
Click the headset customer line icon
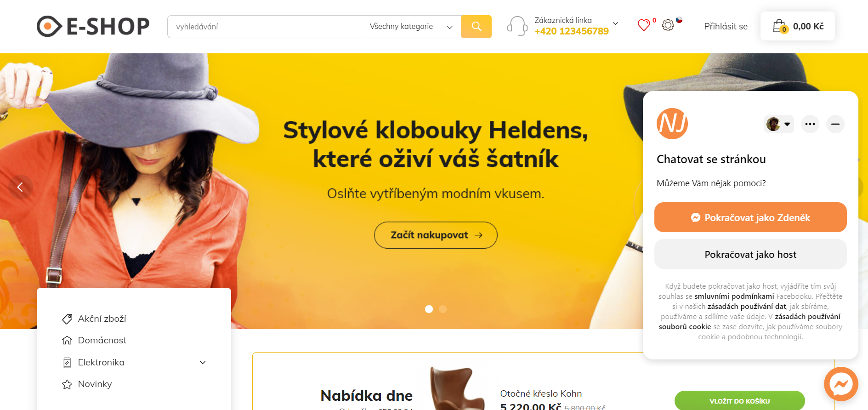[517, 26]
